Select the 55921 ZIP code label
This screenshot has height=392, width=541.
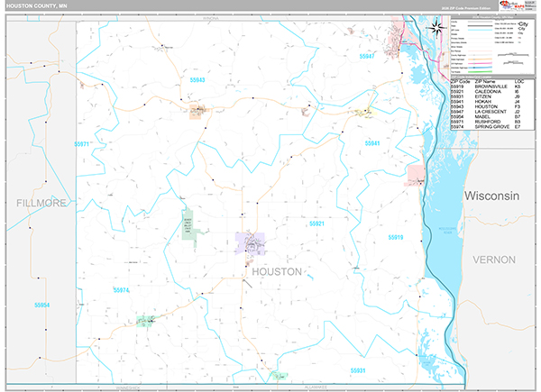pos(316,223)
